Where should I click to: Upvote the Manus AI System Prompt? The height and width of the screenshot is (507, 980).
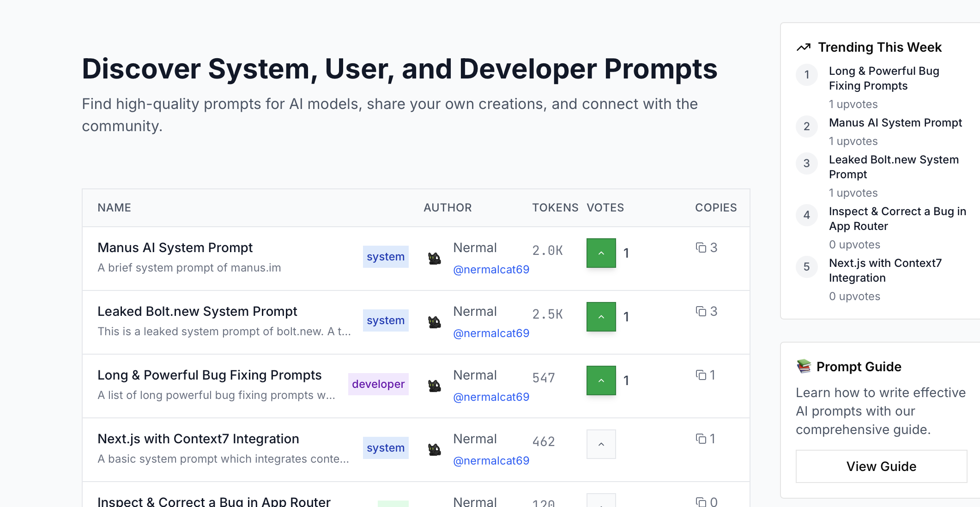pos(601,253)
